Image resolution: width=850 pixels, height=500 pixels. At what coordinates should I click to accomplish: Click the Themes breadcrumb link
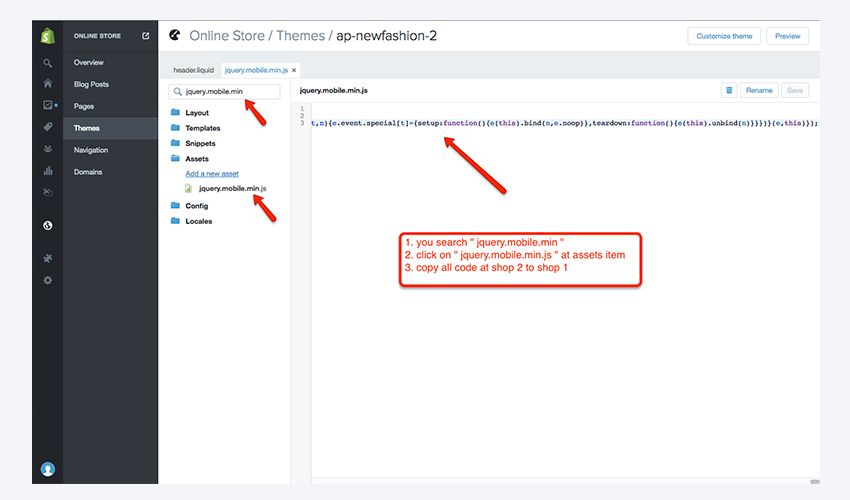point(300,36)
